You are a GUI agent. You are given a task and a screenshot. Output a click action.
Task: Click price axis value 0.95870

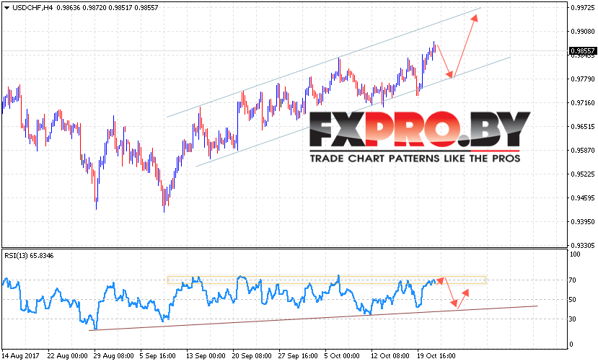pyautogui.click(x=582, y=150)
